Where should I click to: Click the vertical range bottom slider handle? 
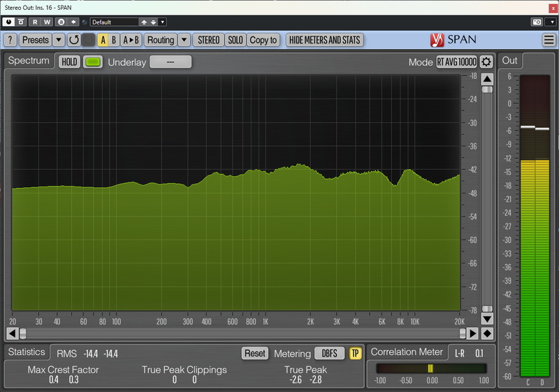point(487,309)
